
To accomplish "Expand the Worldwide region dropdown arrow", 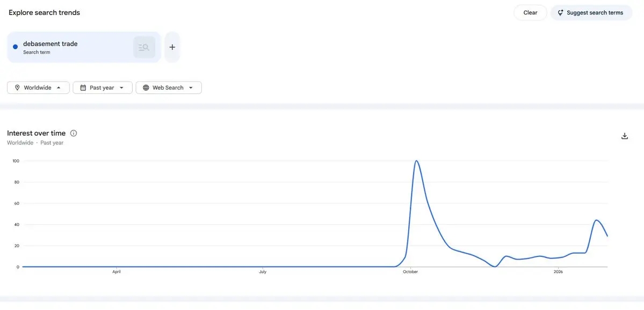I will coord(59,87).
